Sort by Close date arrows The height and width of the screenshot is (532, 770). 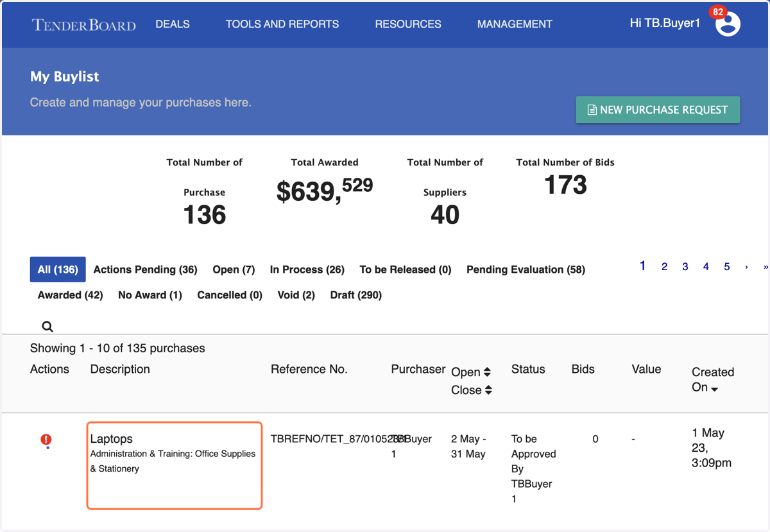[x=488, y=390]
